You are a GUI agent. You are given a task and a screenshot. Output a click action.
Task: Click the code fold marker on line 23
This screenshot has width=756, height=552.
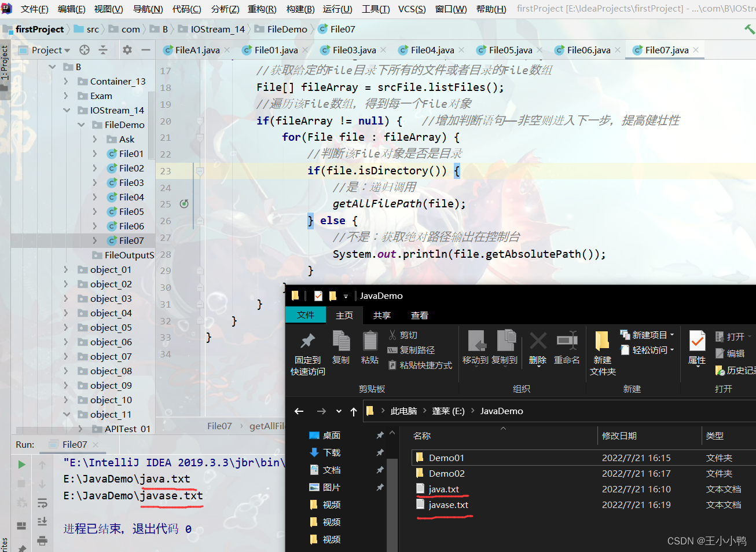[x=200, y=171]
